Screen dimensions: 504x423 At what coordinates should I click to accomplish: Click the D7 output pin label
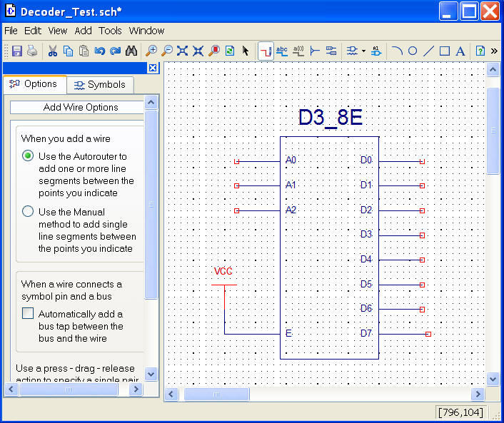click(366, 333)
